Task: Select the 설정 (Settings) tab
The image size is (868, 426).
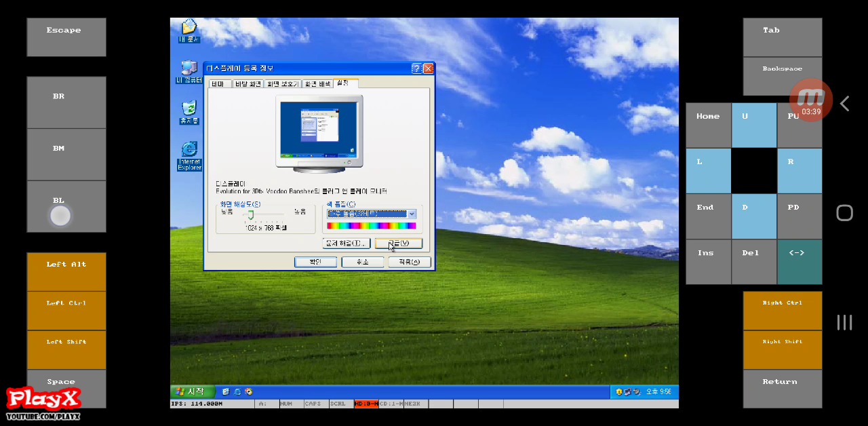Action: click(344, 83)
